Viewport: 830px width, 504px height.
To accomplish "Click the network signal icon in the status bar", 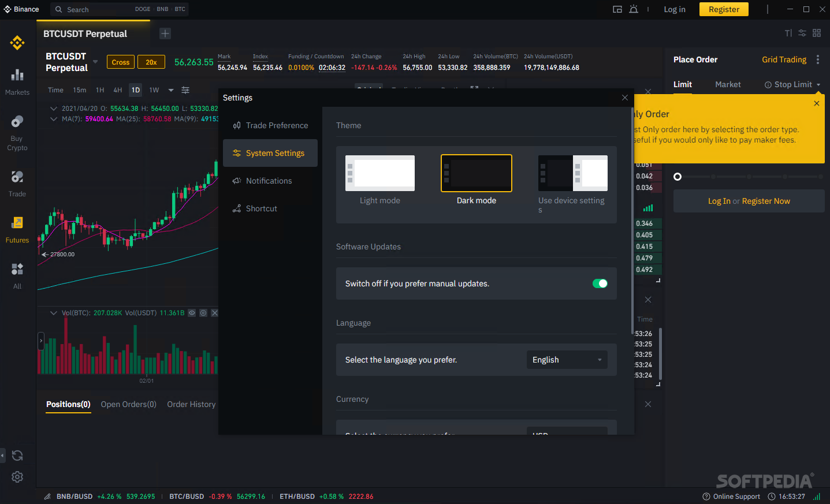I will tap(817, 496).
